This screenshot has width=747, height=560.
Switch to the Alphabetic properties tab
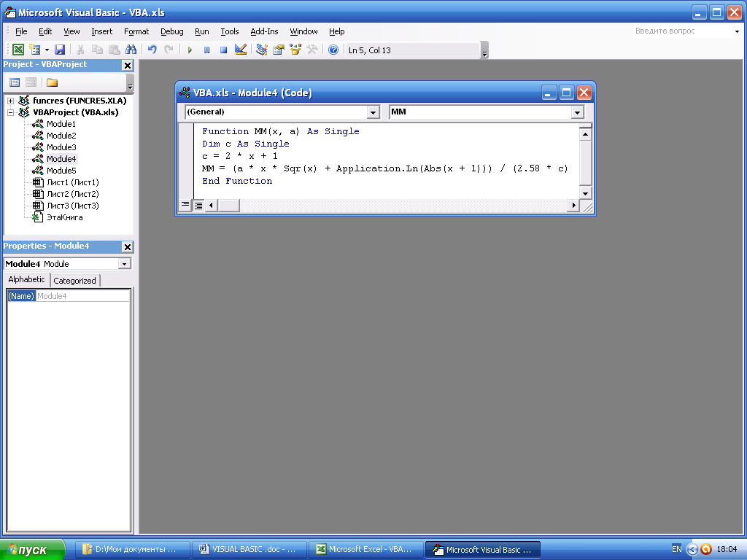click(27, 279)
